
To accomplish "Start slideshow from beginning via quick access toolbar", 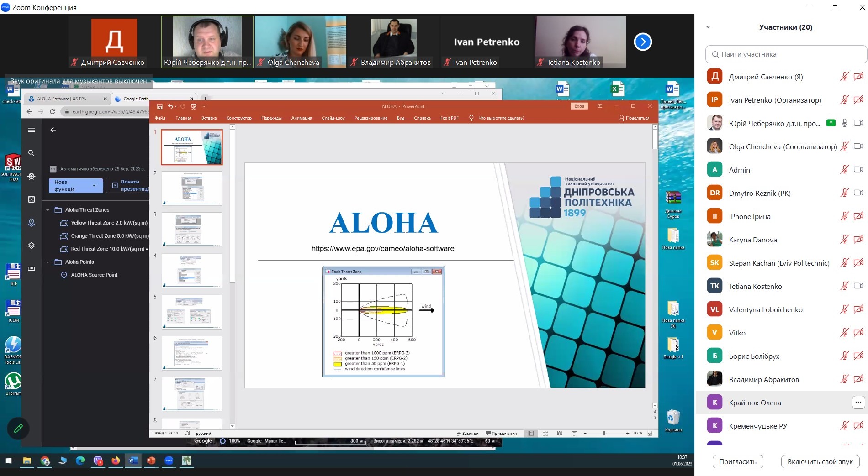I will [194, 106].
